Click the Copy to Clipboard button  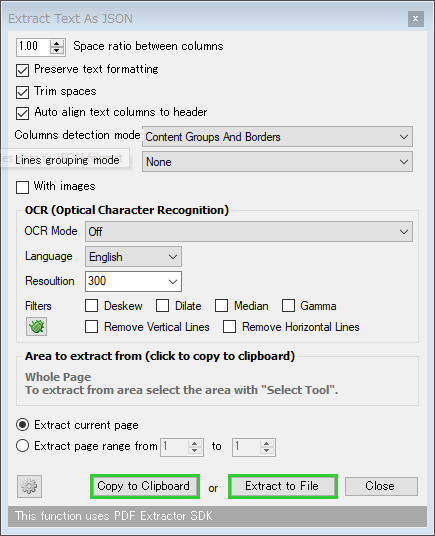click(145, 486)
